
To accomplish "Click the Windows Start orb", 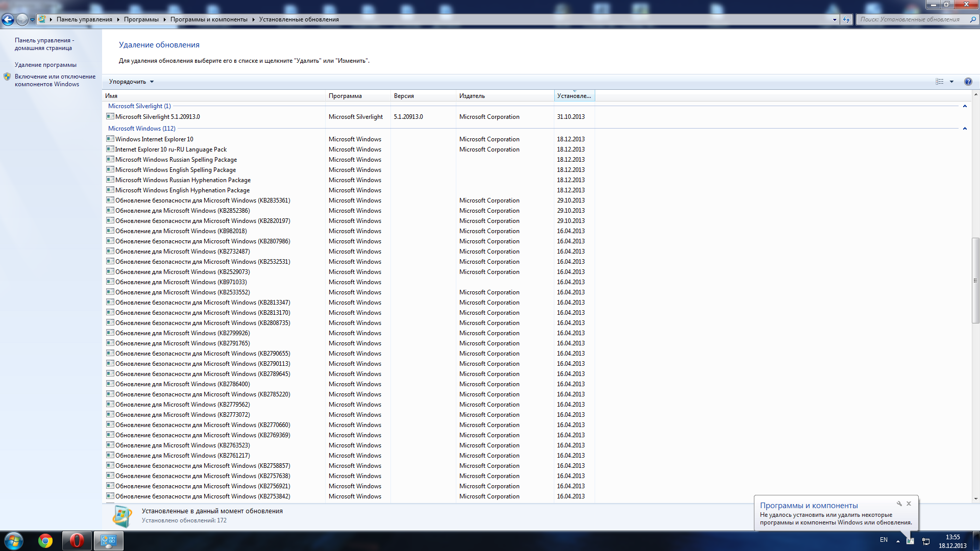I will tap(14, 541).
